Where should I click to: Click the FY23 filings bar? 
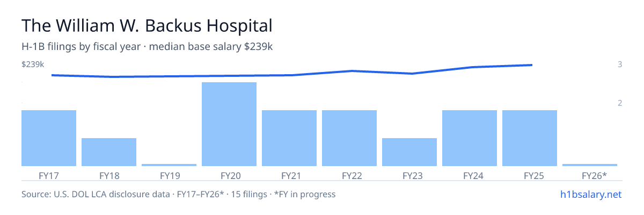point(409,152)
